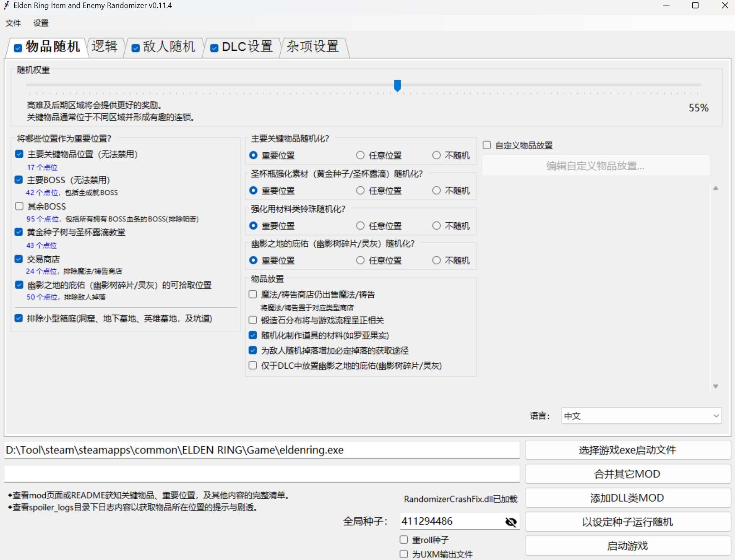Check the 重roll种子 option
This screenshot has height=560, width=735.
pyautogui.click(x=404, y=539)
